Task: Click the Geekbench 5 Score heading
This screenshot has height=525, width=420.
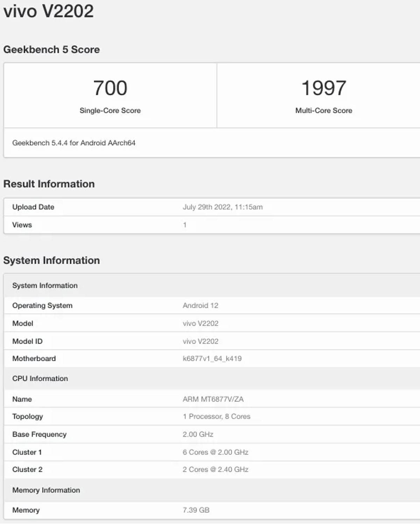Action: pyautogui.click(x=52, y=49)
